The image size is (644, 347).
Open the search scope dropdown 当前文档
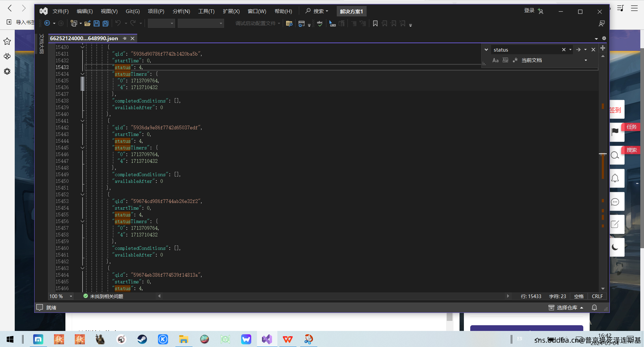click(554, 60)
